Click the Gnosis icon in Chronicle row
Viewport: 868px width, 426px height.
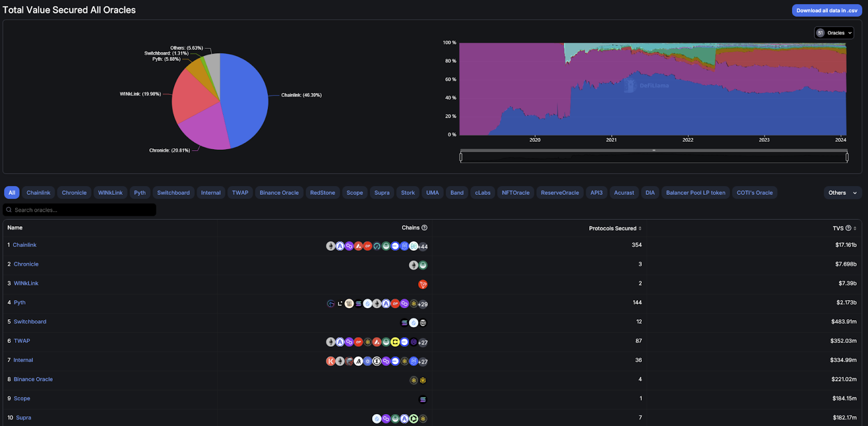(x=423, y=265)
